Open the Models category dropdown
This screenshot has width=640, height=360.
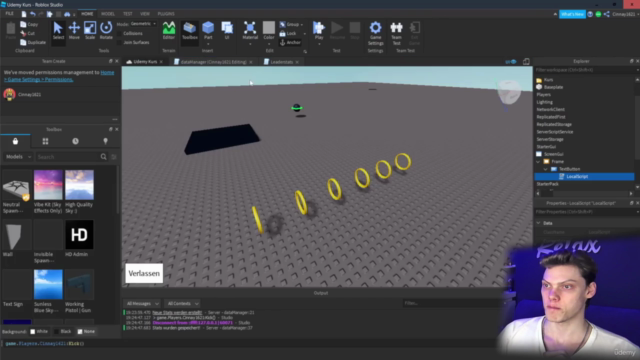[x=18, y=157]
